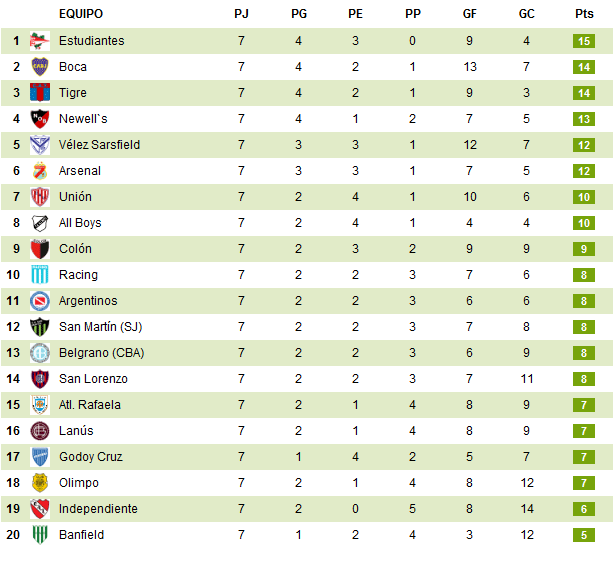613x562 pixels.
Task: Open the Arsenal team name link
Action: point(80,171)
